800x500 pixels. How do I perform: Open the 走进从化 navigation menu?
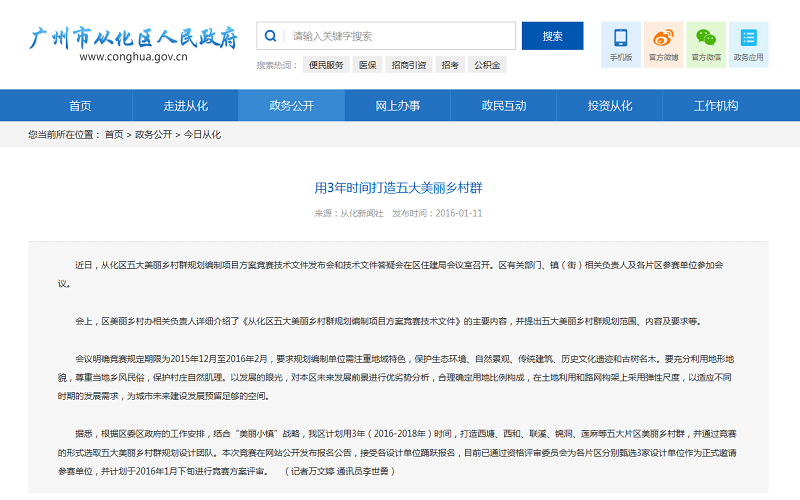pyautogui.click(x=186, y=105)
